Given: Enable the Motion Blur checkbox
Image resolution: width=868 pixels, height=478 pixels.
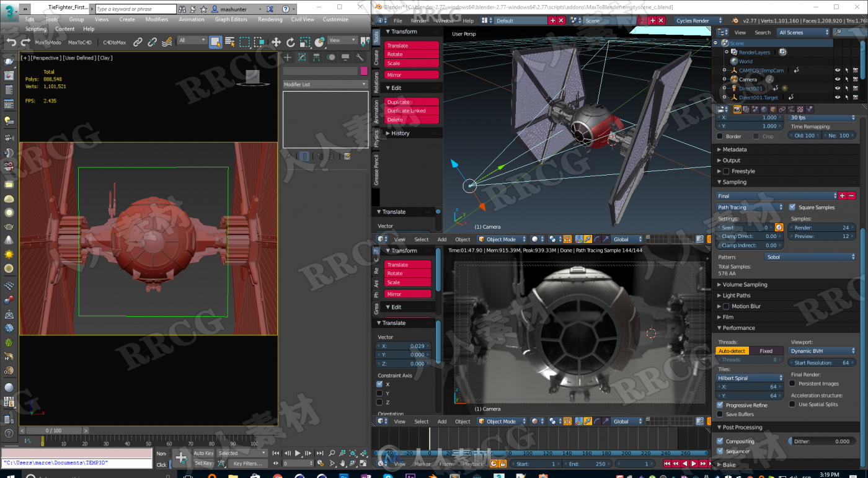Looking at the screenshot, I should tap(726, 306).
